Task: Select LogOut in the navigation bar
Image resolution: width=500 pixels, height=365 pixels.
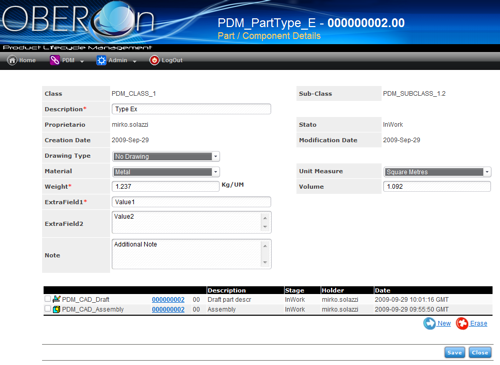Action: [166, 60]
